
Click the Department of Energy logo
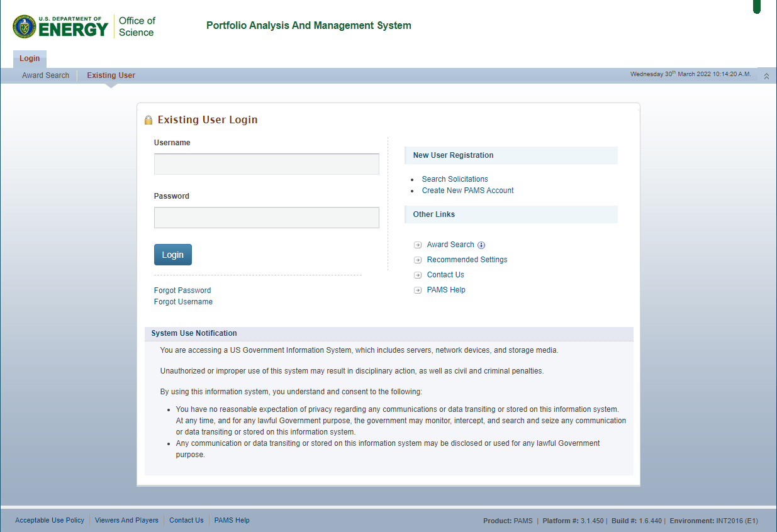(x=60, y=26)
